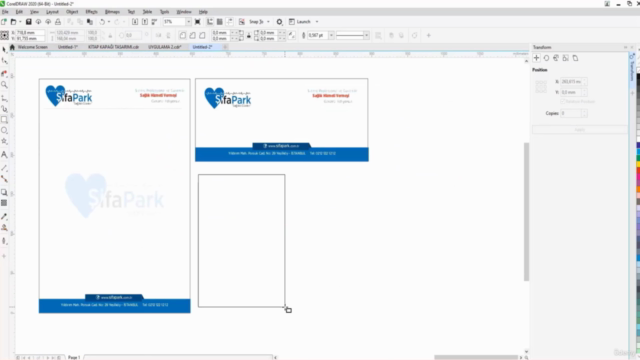
Task: Click the Save icon in the toolbar
Action: coord(29,22)
